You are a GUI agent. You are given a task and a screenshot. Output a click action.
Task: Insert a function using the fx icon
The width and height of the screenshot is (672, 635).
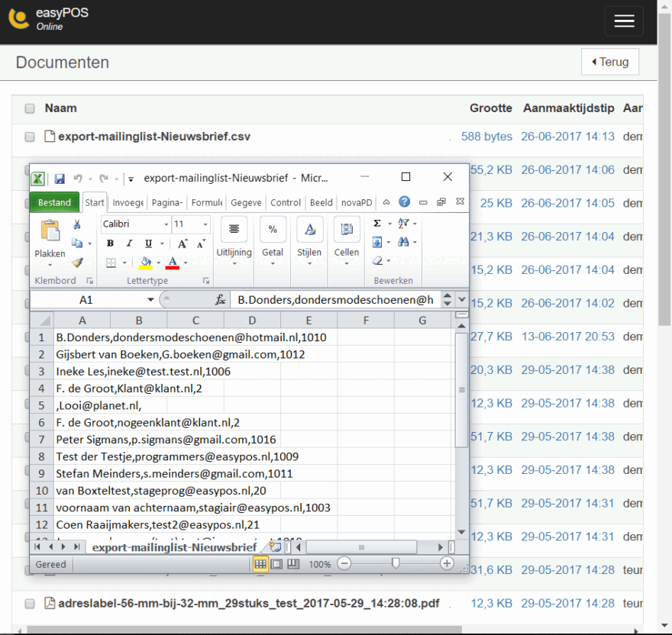pyautogui.click(x=220, y=300)
